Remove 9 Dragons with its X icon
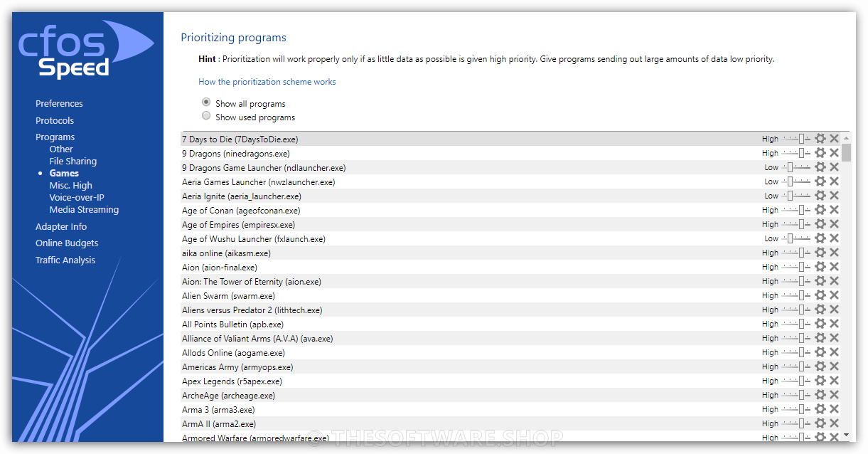The image size is (868, 454). tap(833, 152)
